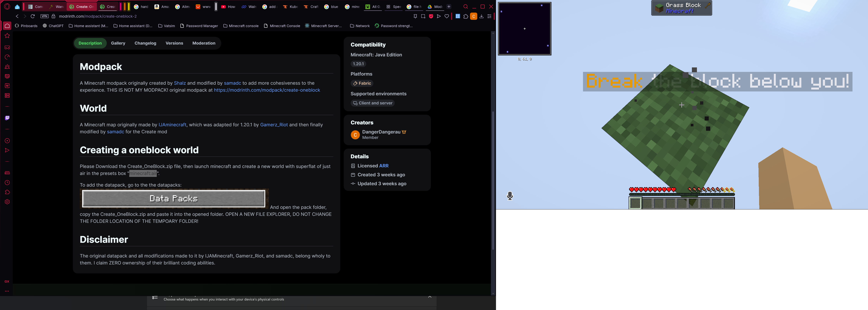Open the Moderation tab
This screenshot has height=310, width=868.
click(x=203, y=43)
